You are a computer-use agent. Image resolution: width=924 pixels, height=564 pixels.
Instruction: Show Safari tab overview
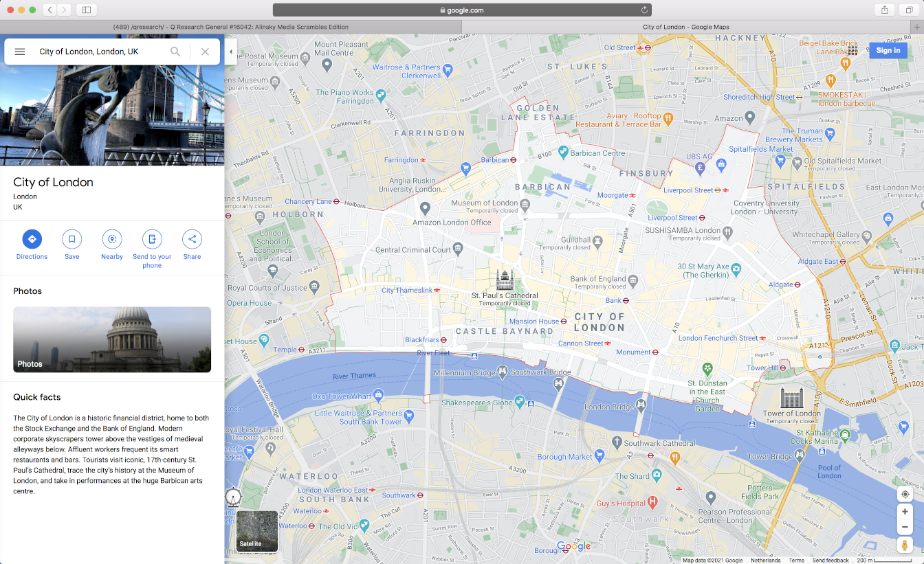click(910, 10)
